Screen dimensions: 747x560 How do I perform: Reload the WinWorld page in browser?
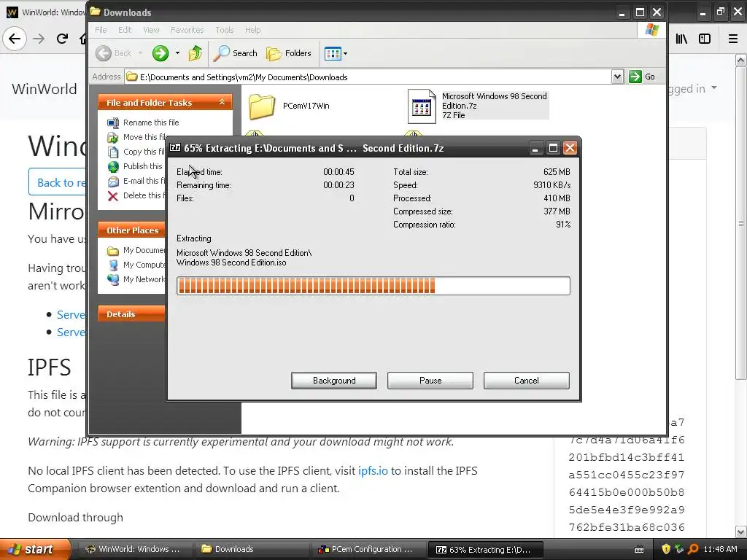click(x=63, y=39)
